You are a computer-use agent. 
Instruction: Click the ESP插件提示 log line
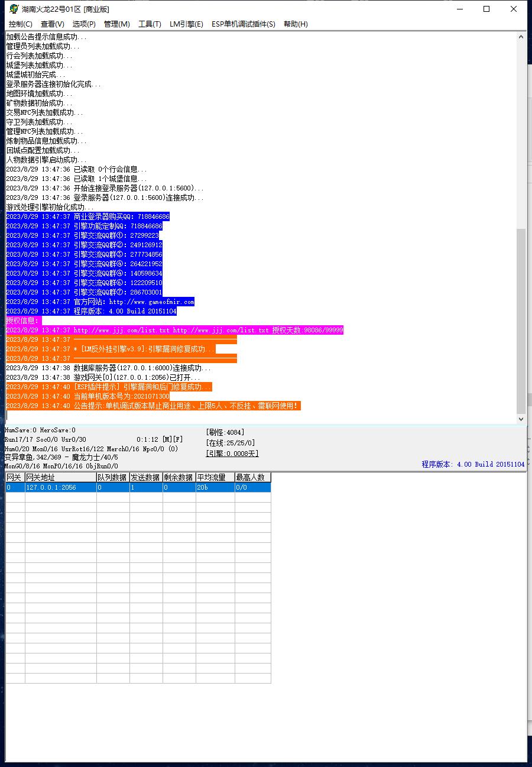109,387
